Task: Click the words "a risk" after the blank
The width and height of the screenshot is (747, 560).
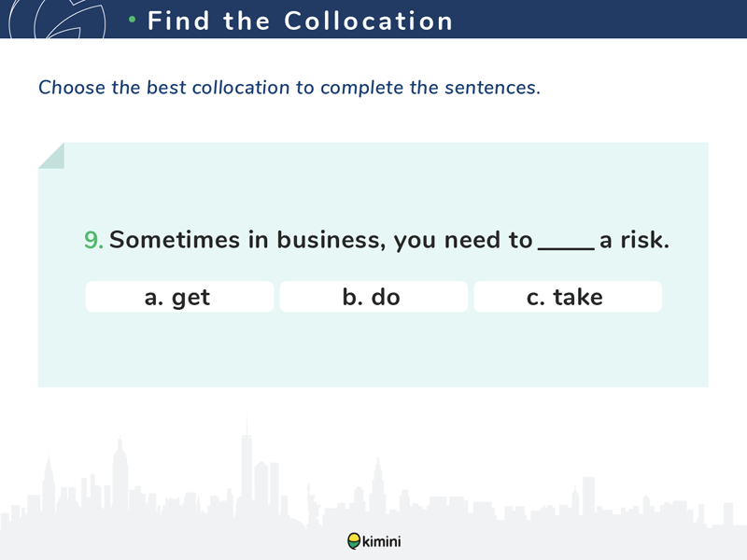Action: point(635,240)
